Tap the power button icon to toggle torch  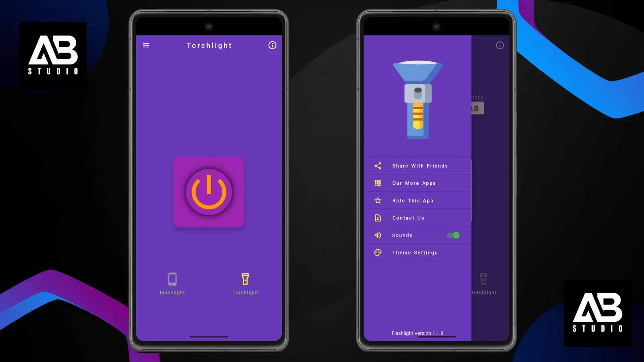[209, 192]
